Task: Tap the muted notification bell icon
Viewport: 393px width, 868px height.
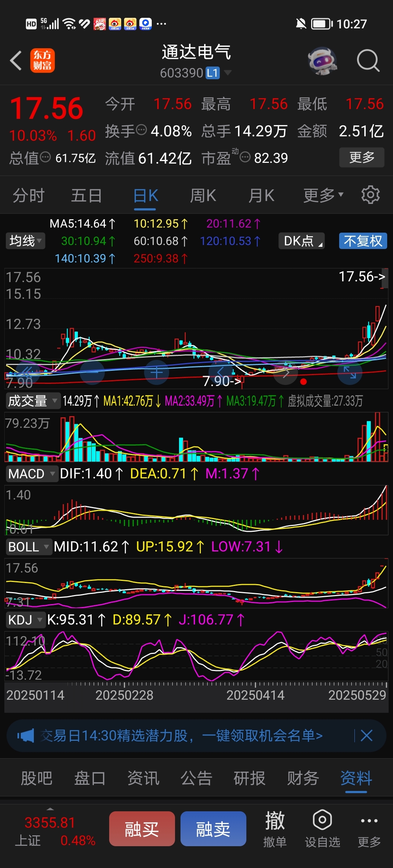Action: pos(301,24)
